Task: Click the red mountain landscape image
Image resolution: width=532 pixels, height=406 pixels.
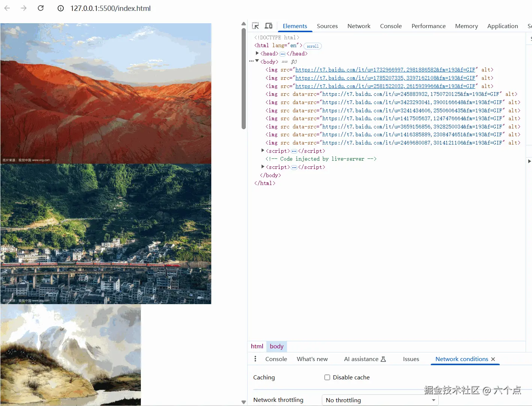Action: (x=106, y=93)
